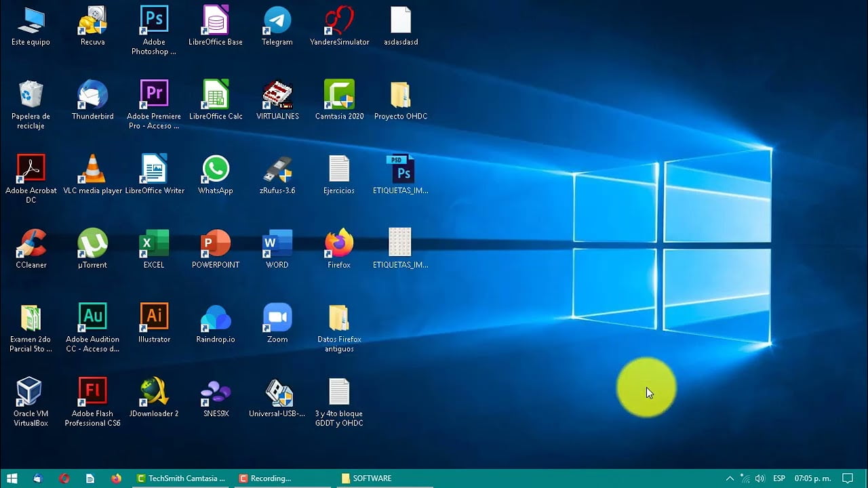Switch the ESP input language indicator

[779, 478]
